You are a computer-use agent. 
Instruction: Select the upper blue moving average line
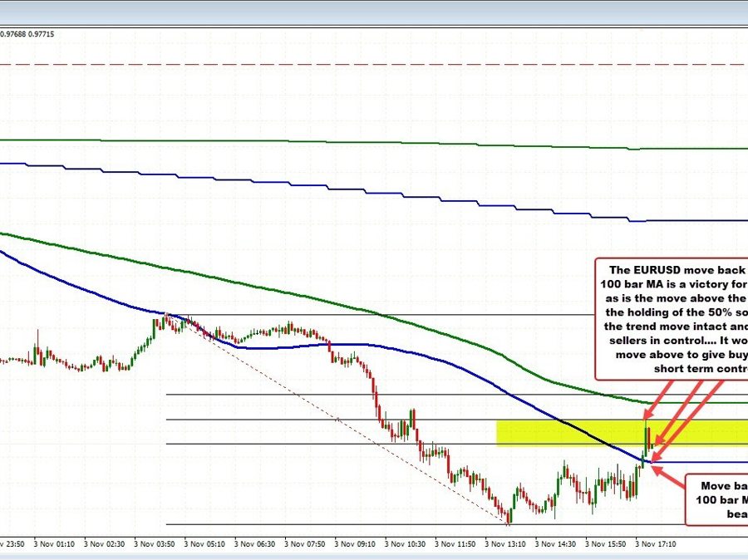(x=374, y=188)
